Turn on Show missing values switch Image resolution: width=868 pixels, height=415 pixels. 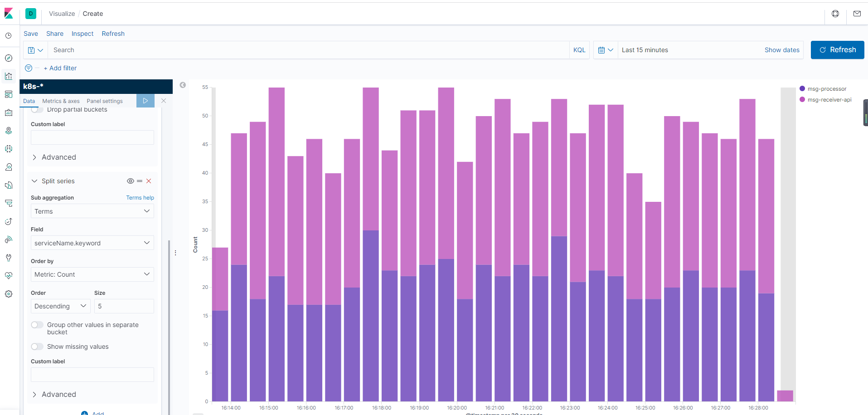[x=37, y=347]
